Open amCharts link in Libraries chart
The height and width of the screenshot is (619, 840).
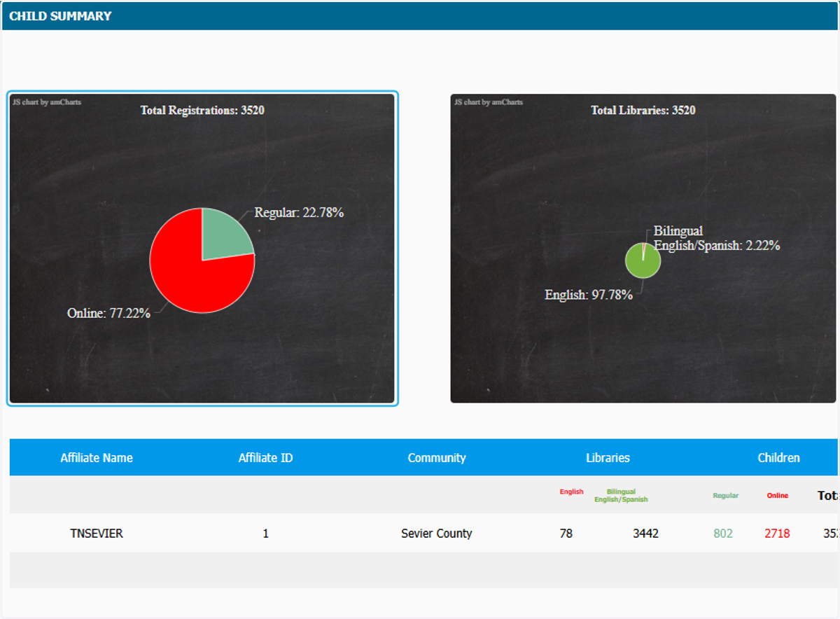pyautogui.click(x=489, y=102)
